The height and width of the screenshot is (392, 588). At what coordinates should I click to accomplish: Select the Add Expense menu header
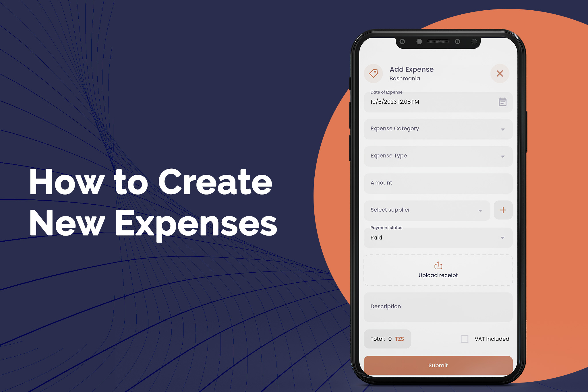pos(412,69)
